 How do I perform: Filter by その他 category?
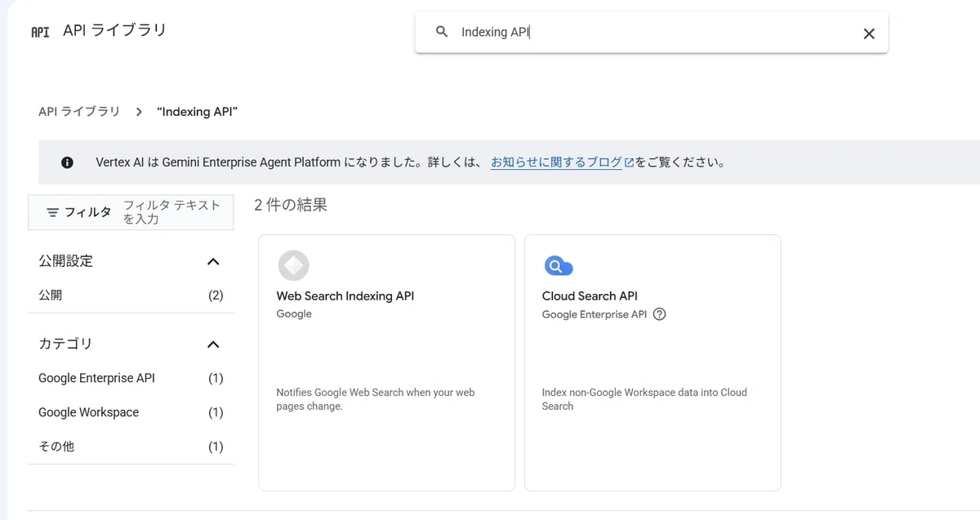click(131, 447)
